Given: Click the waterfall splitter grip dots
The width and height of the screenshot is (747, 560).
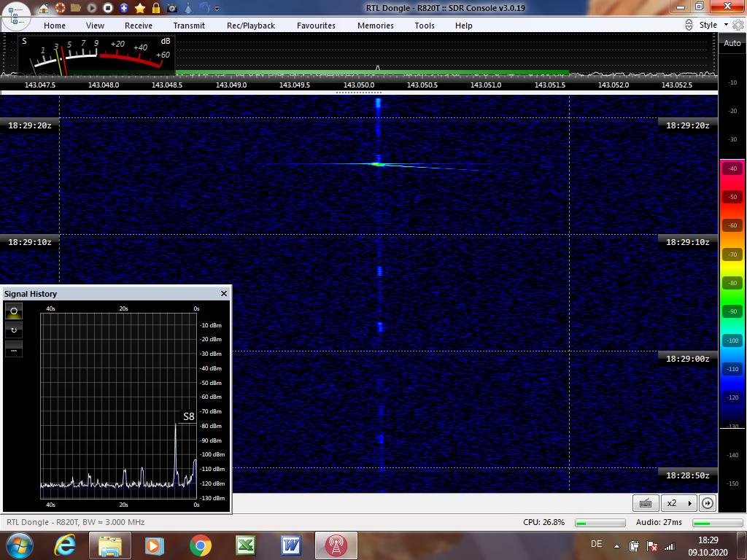Looking at the screenshot, I should coord(359,93).
